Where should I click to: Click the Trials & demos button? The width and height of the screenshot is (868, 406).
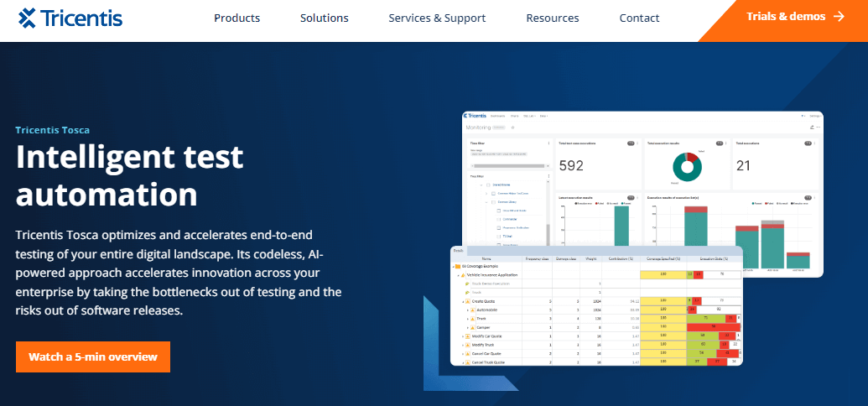pyautogui.click(x=795, y=17)
